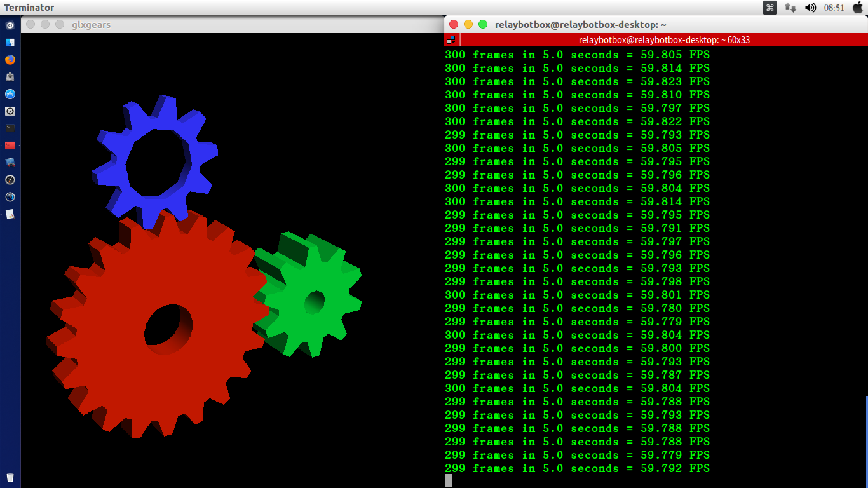Viewport: 868px width, 488px height.
Task: Open the sound volume indicator
Action: tap(810, 8)
